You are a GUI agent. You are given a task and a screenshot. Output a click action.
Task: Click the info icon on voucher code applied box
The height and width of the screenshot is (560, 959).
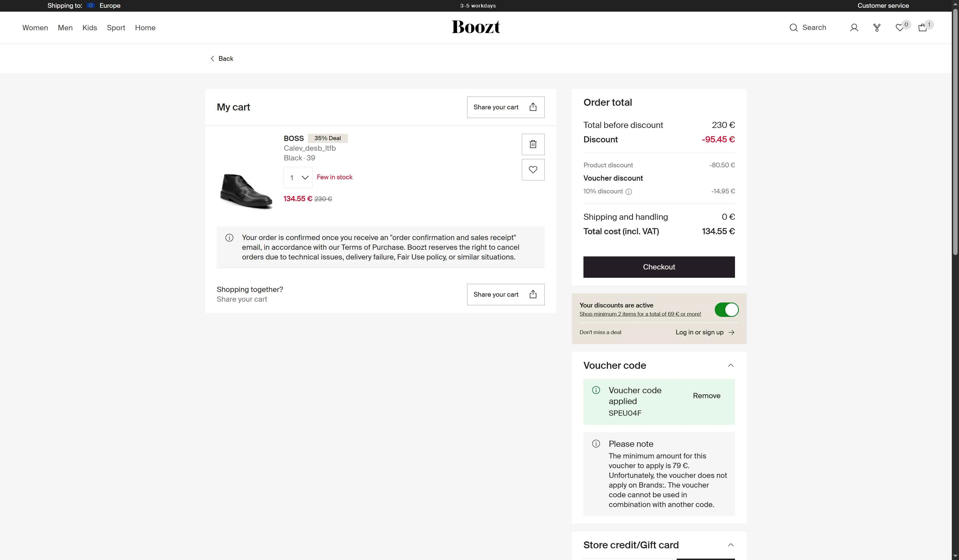point(596,390)
